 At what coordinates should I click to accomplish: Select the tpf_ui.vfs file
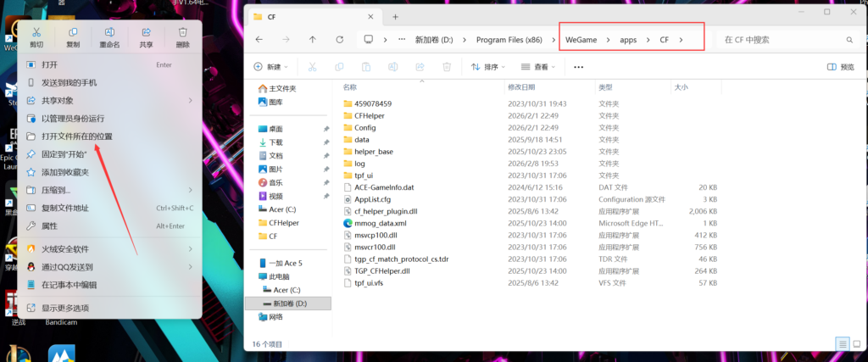(x=369, y=283)
